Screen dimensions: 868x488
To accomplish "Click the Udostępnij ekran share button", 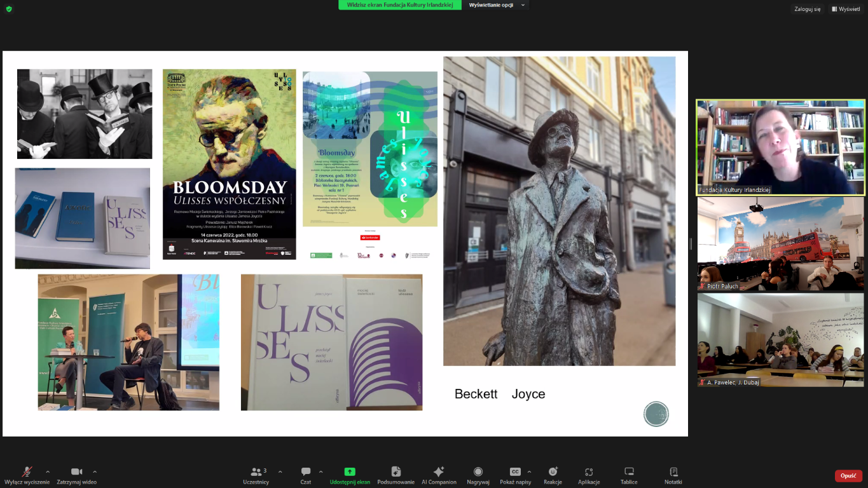I will [350, 475].
